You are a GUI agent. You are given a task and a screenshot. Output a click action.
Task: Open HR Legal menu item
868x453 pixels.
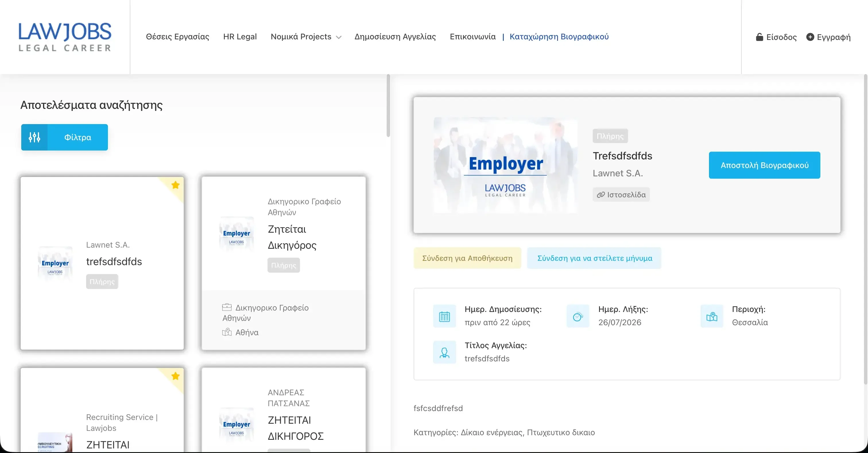[x=240, y=36]
